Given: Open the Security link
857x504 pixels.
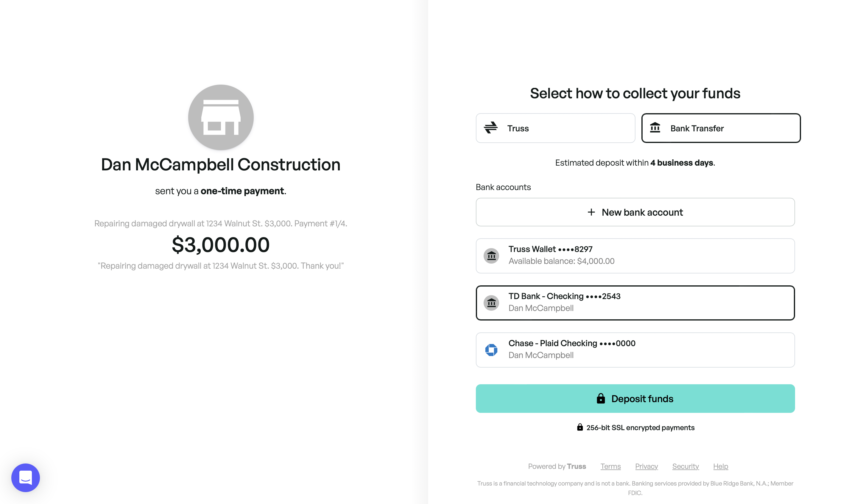Looking at the screenshot, I should point(685,466).
